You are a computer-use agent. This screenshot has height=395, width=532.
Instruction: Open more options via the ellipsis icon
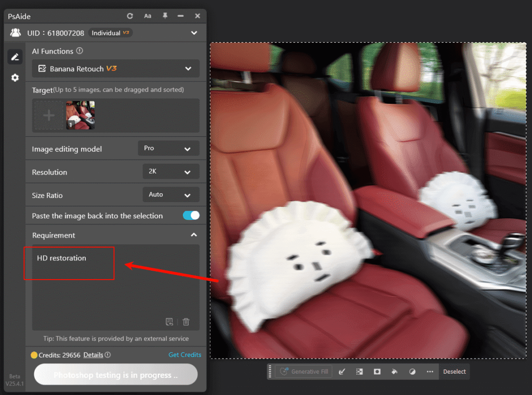pyautogui.click(x=430, y=371)
